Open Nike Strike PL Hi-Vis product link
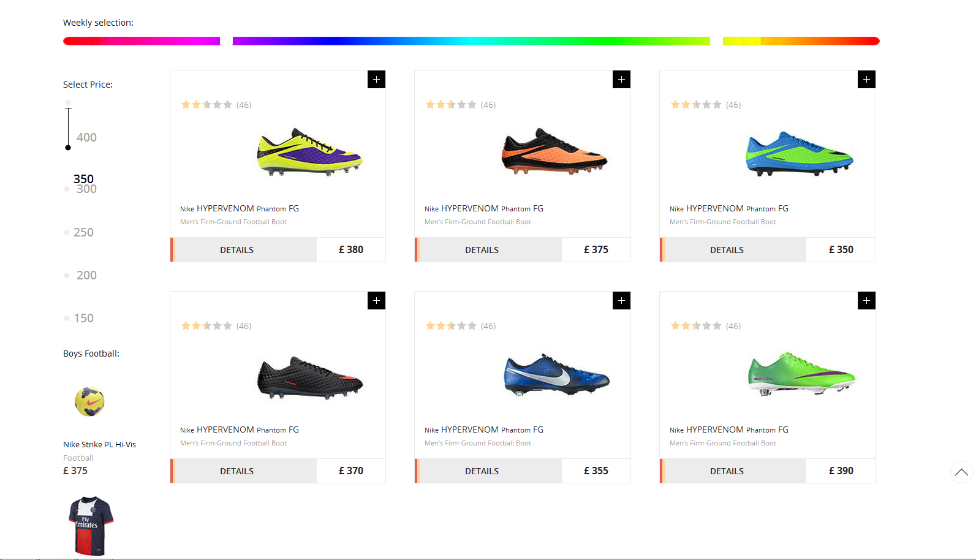Screen dimensions: 976x560 [99, 444]
